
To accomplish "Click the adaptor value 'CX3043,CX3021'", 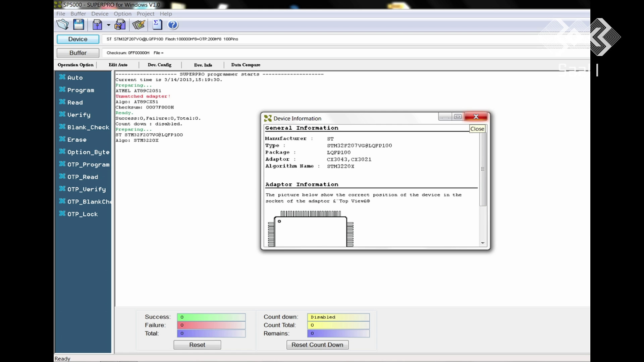I will coord(349,160).
